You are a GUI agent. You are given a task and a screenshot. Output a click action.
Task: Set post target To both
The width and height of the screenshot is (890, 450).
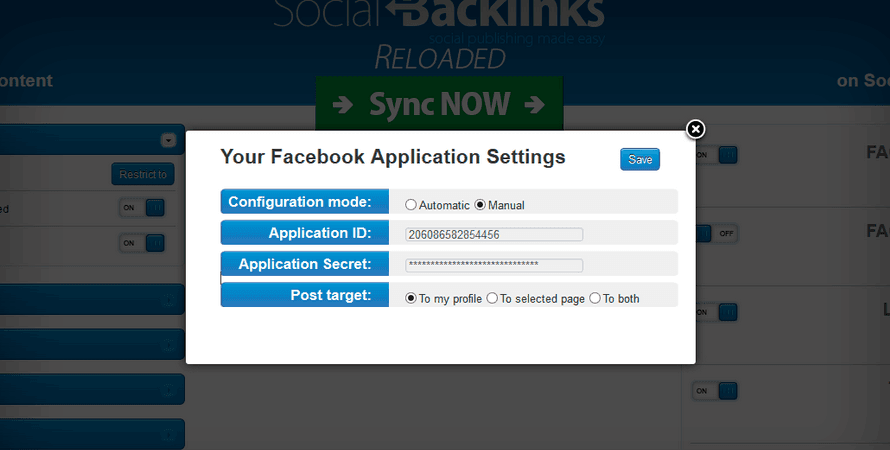(595, 298)
